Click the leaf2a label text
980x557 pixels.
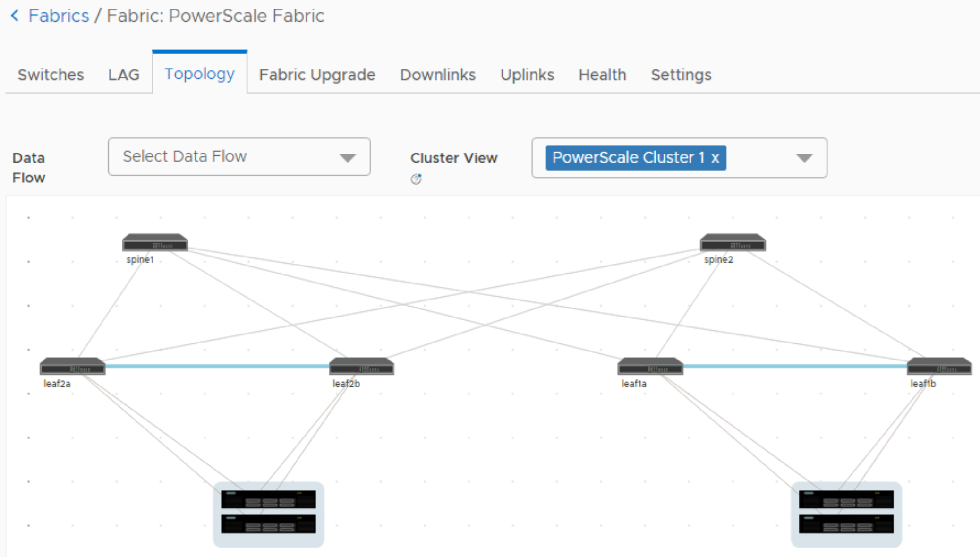[x=57, y=384]
